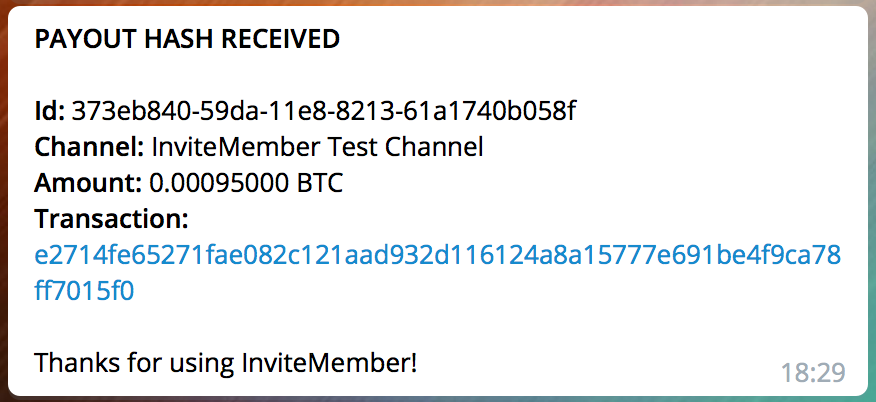Click the PAYOUT HASH RECEIVED heading
The image size is (876, 402).
pos(187,39)
